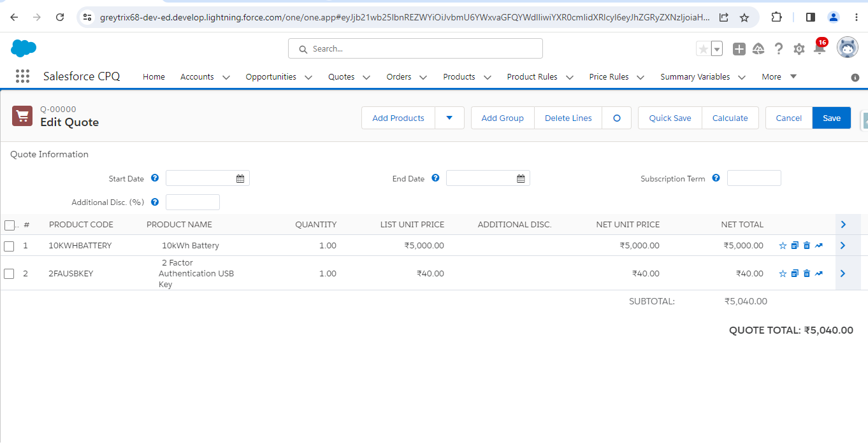Favorite the 10kWh Battery quote line
The height and width of the screenshot is (447, 868).
tap(783, 246)
